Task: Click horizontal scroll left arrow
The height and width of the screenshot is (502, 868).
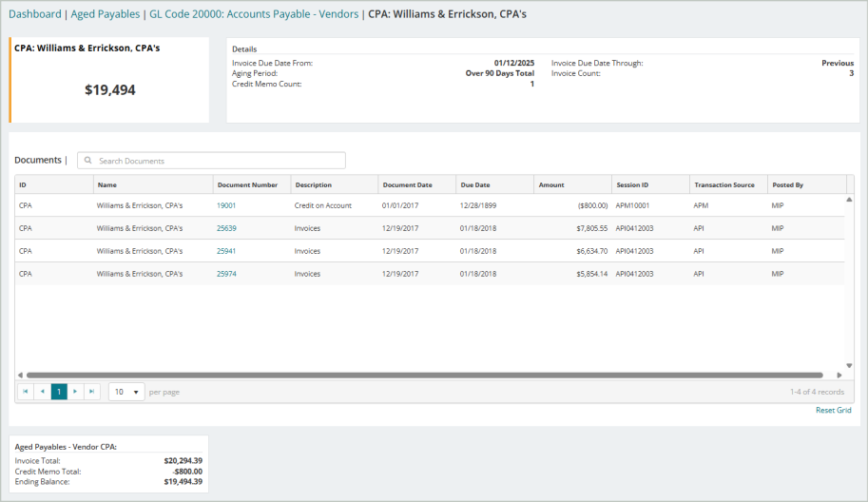Action: [x=21, y=376]
